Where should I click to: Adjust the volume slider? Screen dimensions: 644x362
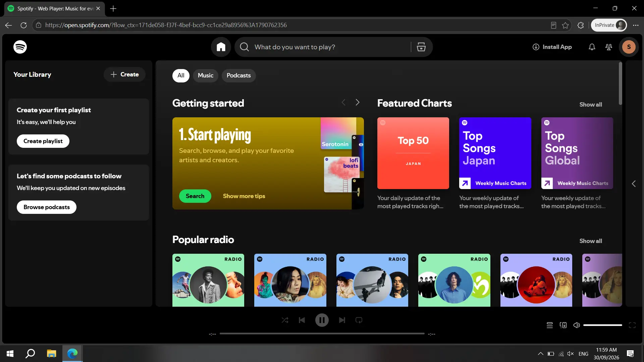[x=603, y=325]
